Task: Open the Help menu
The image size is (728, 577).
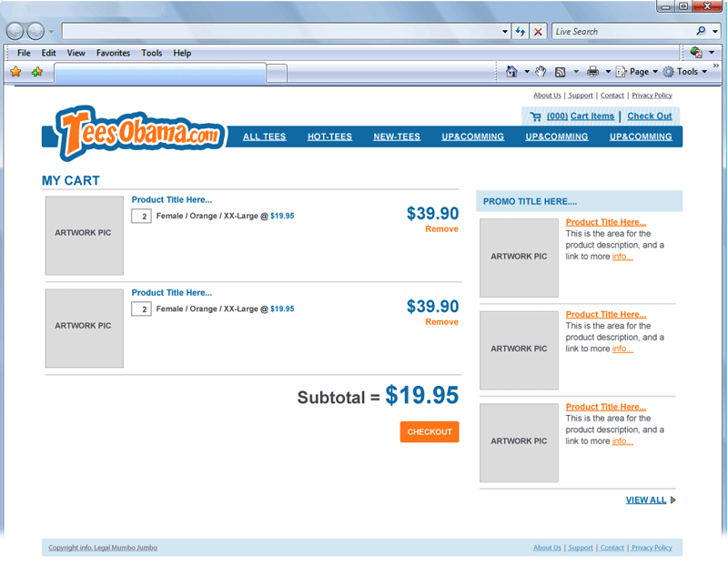Action: coord(182,53)
